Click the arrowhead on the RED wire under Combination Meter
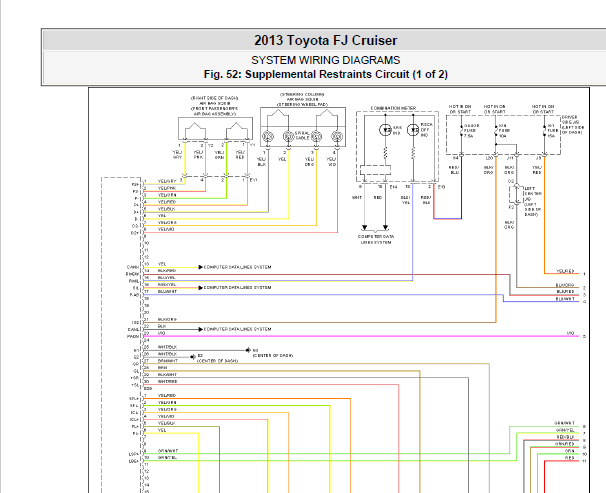The width and height of the screenshot is (606, 493). [x=385, y=227]
